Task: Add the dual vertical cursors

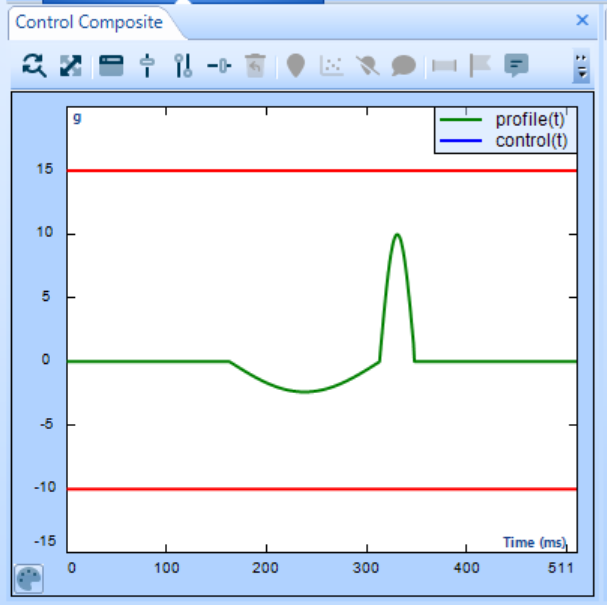Action: [183, 66]
